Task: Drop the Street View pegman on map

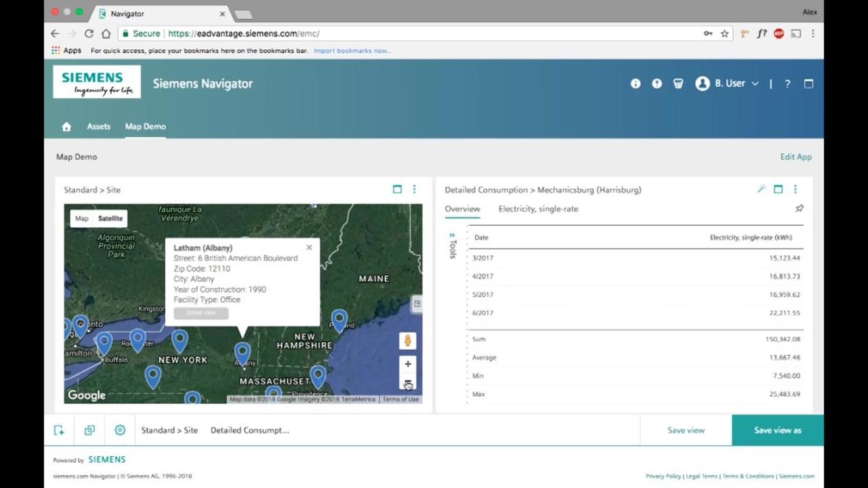Action: 408,340
